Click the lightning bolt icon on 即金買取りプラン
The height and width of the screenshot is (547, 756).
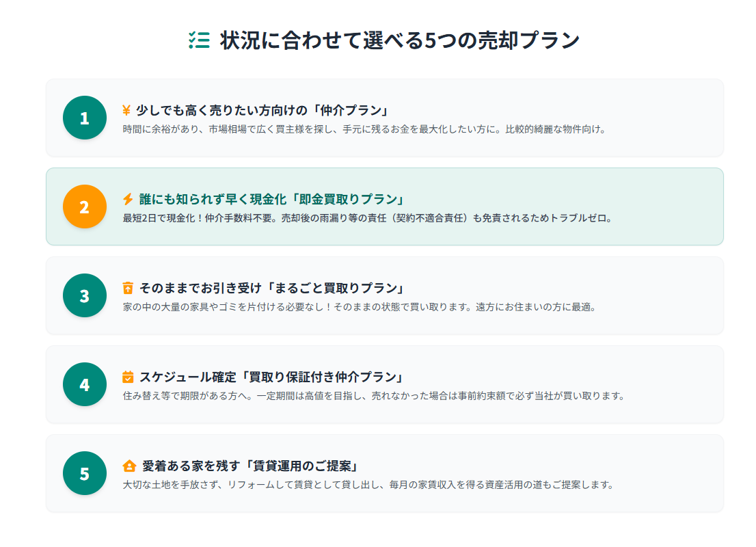pos(128,199)
